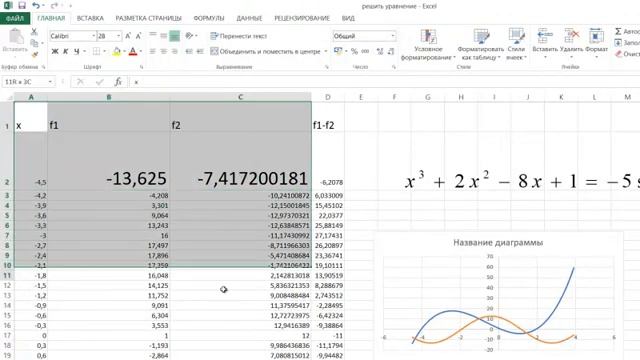Save the workbook from the quick access toolbar
The width and height of the screenshot is (640, 360).
pos(22,5)
